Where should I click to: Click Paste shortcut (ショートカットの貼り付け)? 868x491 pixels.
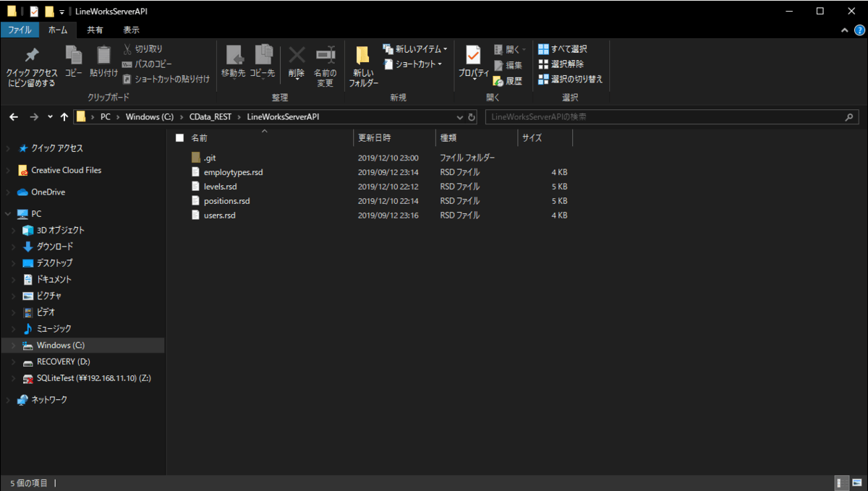click(166, 79)
